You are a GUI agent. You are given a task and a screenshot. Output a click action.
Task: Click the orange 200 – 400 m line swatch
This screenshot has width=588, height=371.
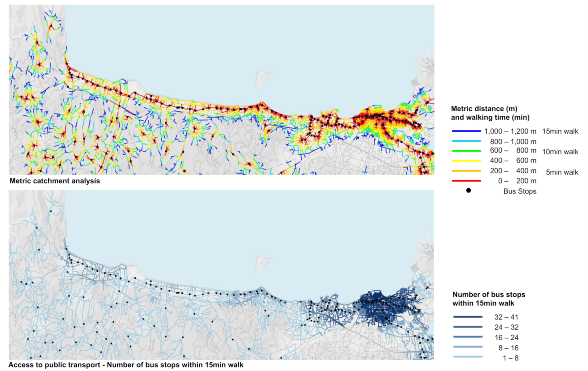coord(466,171)
